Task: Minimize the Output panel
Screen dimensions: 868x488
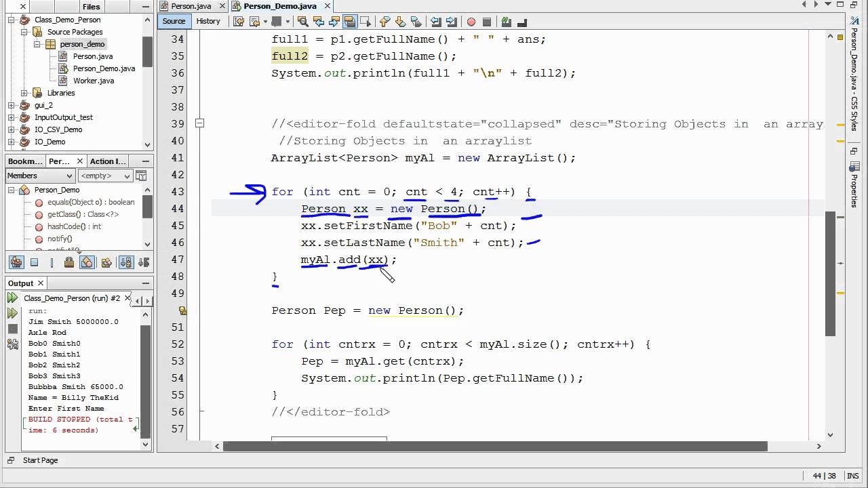Action: [x=146, y=283]
